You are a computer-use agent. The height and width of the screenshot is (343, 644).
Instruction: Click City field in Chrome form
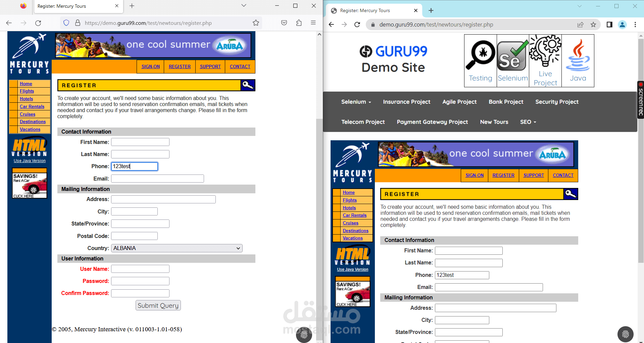pyautogui.click(x=462, y=320)
